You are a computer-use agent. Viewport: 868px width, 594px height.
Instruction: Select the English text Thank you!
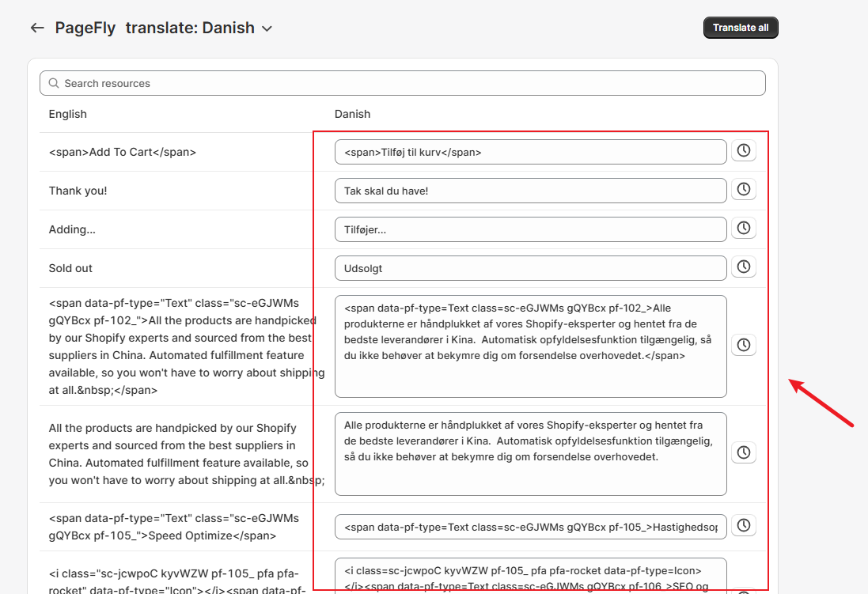[x=78, y=191]
